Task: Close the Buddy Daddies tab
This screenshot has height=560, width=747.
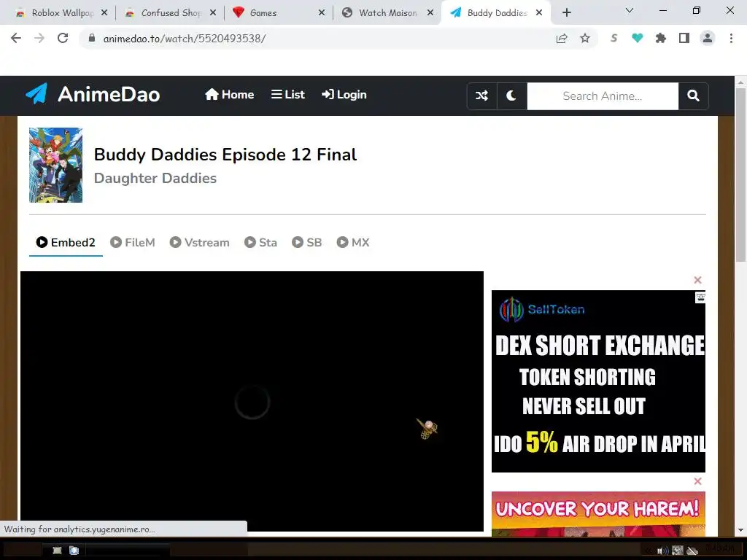Action: [539, 13]
